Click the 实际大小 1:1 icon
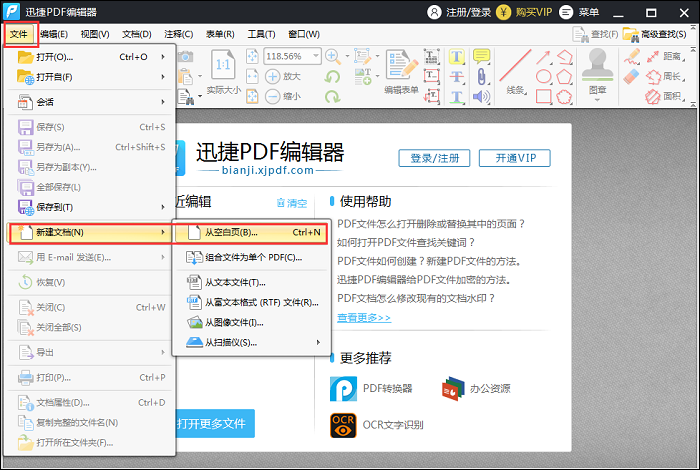This screenshot has height=470, width=700. tap(223, 65)
